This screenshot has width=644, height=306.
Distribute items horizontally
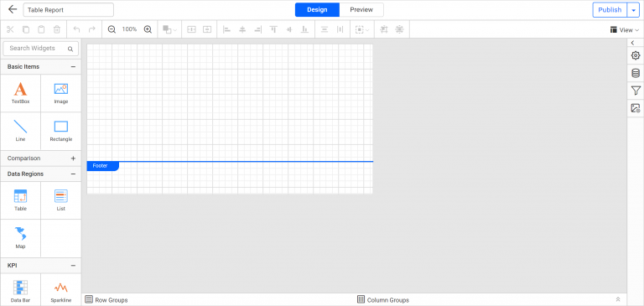pos(340,29)
